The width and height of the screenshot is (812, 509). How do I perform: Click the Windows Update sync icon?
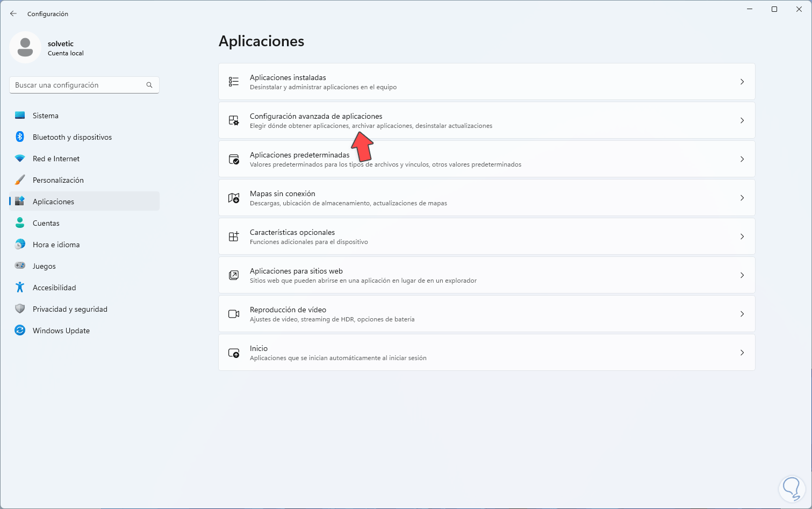click(x=20, y=331)
